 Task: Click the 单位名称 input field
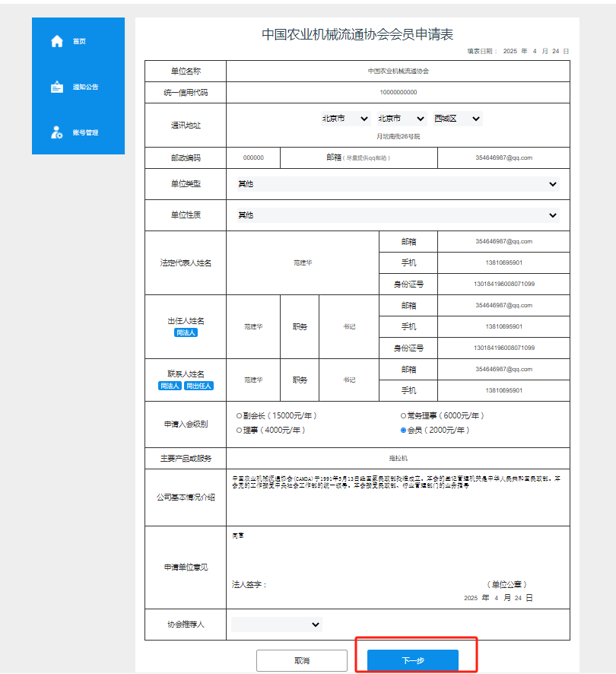[x=398, y=71]
